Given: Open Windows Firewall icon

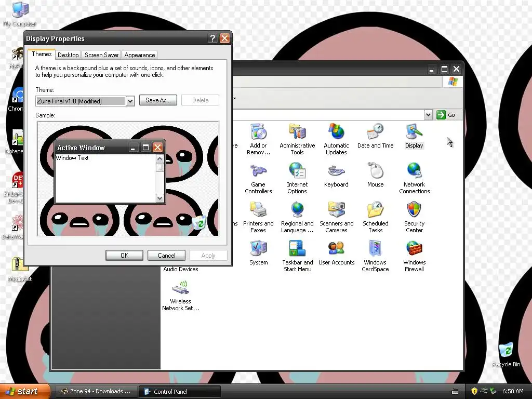Looking at the screenshot, I should (x=414, y=256).
